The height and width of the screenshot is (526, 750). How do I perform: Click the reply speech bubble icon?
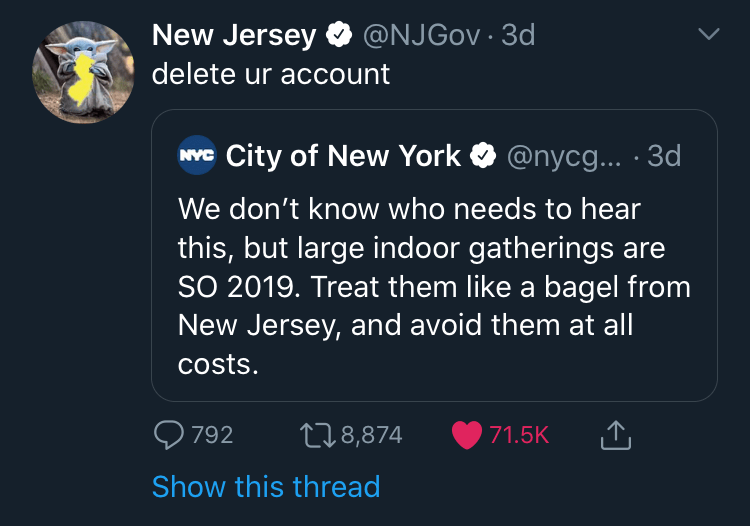point(167,435)
